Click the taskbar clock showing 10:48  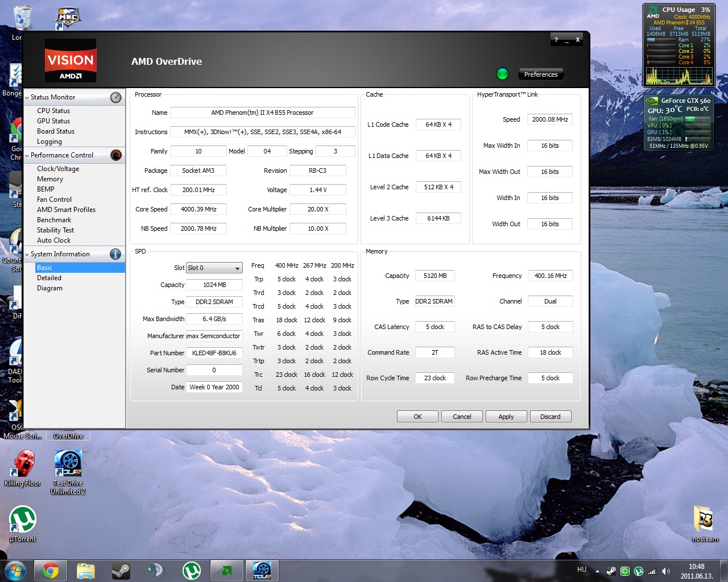(696, 571)
